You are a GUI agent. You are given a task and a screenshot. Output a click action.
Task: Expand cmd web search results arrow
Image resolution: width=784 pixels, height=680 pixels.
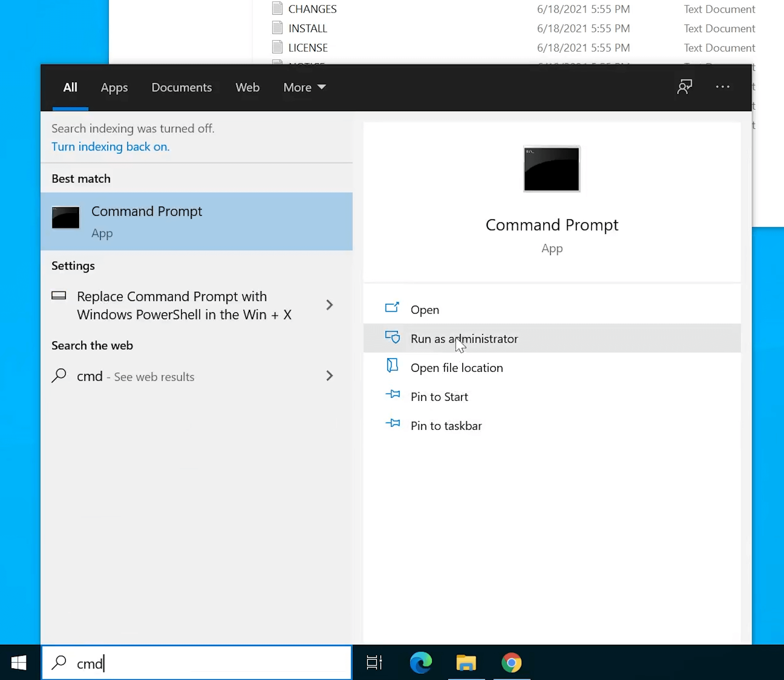(329, 376)
